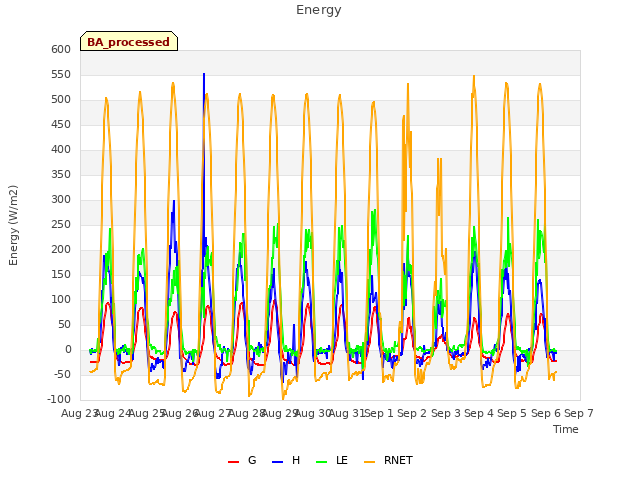Viewport: 640px width, 480px height.
Task: Click the RNET peak on Sep 4
Action: 474,76
